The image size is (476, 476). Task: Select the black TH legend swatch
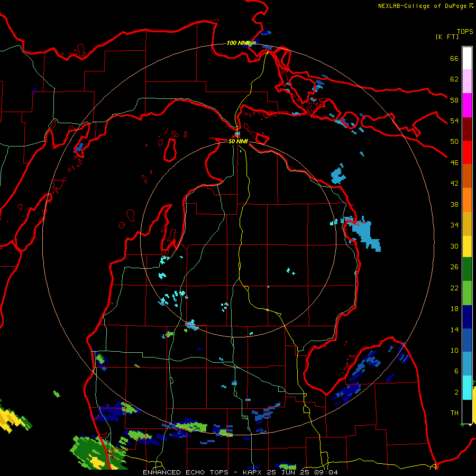click(x=467, y=411)
